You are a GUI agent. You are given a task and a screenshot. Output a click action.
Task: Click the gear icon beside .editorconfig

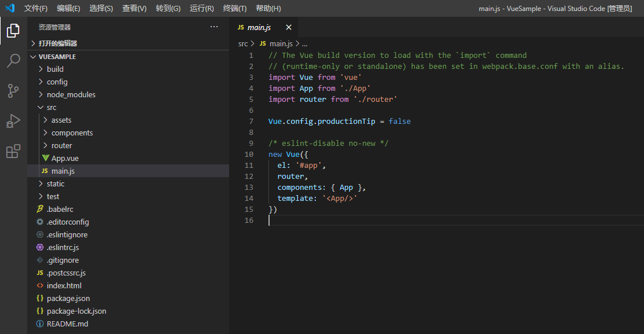point(40,222)
